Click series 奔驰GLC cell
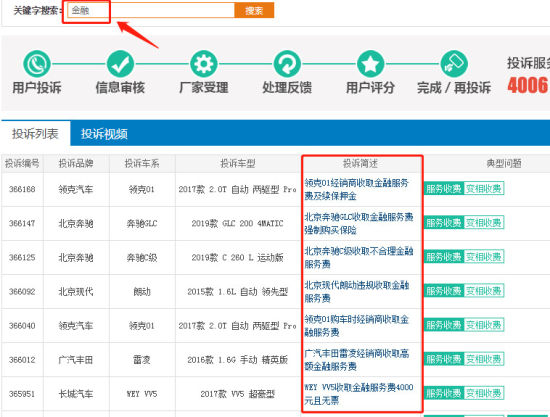The width and height of the screenshot is (550, 417). [142, 223]
